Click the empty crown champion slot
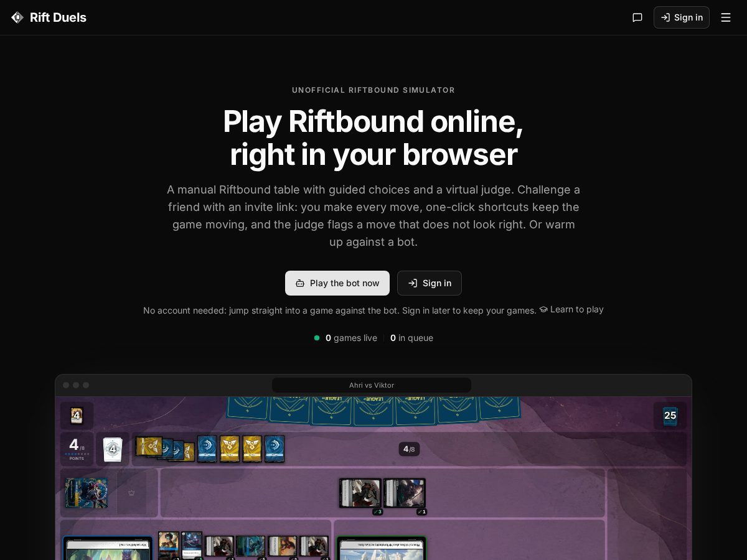Image resolution: width=747 pixels, height=560 pixels. (x=131, y=493)
